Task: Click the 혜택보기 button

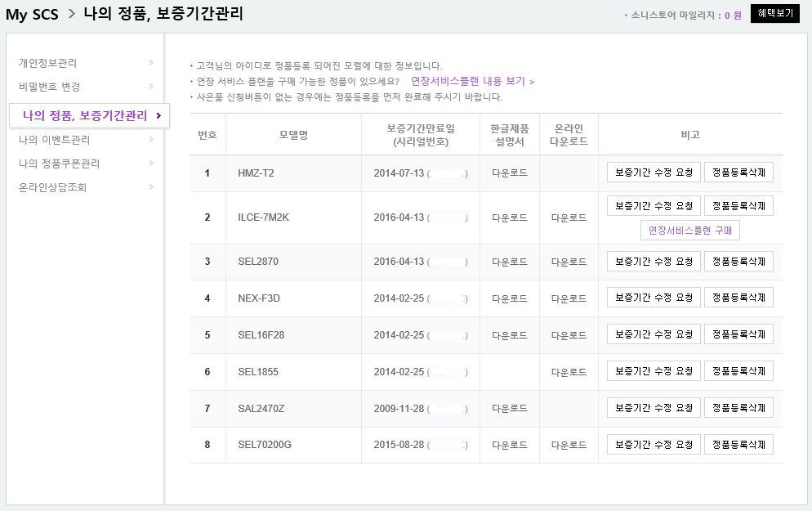Action: tap(774, 13)
